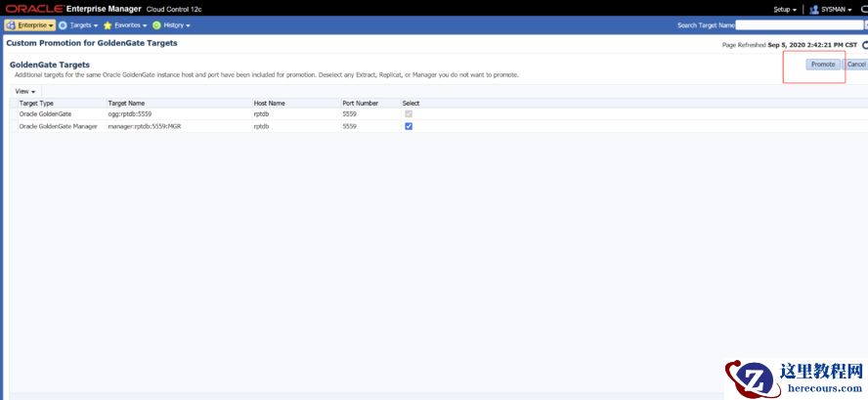Click the Host Name column header
Image resolution: width=868 pixels, height=400 pixels.
point(269,104)
